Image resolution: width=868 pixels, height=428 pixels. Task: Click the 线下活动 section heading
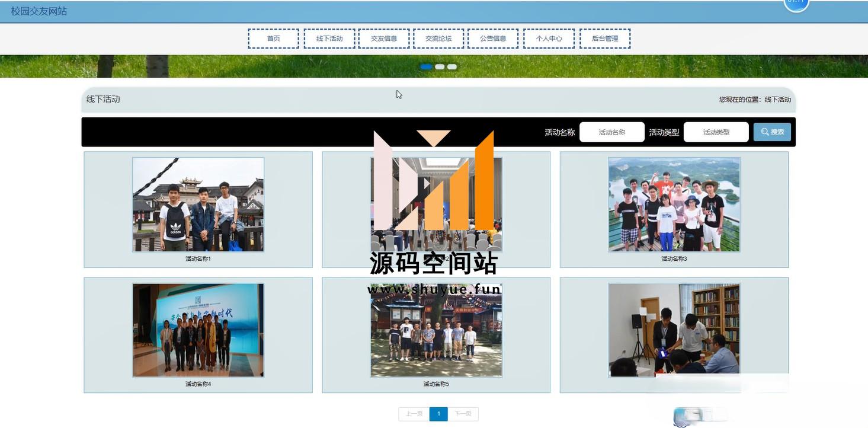tap(103, 99)
